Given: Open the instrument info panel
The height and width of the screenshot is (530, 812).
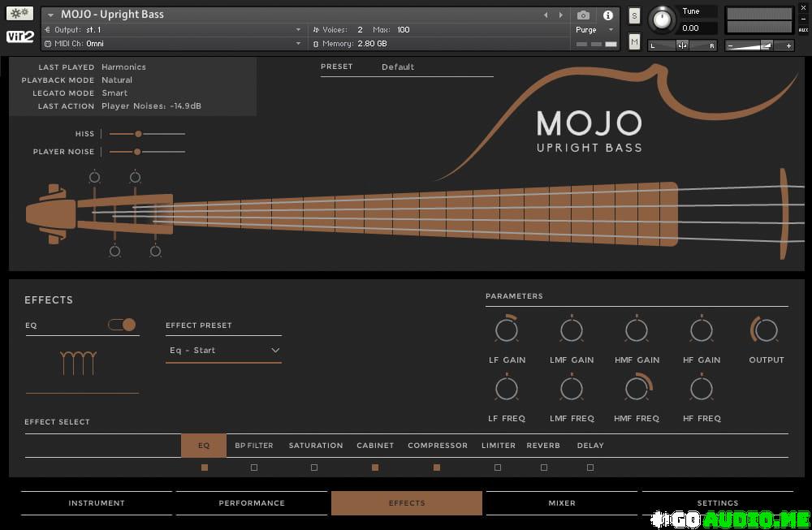Looking at the screenshot, I should (x=608, y=15).
